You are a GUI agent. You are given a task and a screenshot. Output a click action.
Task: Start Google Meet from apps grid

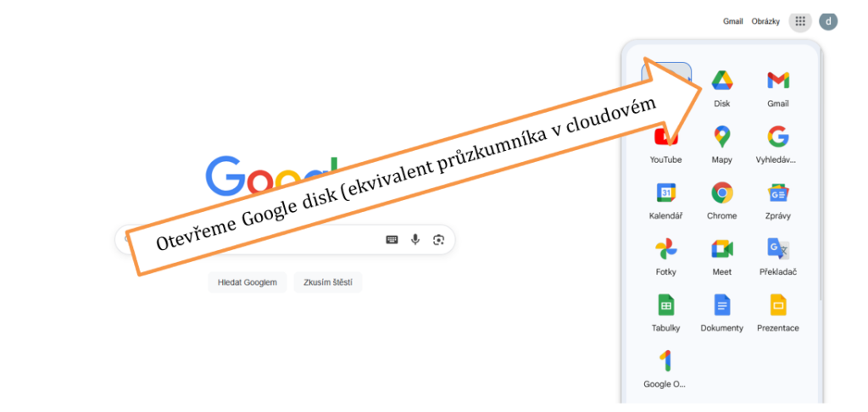coord(722,258)
